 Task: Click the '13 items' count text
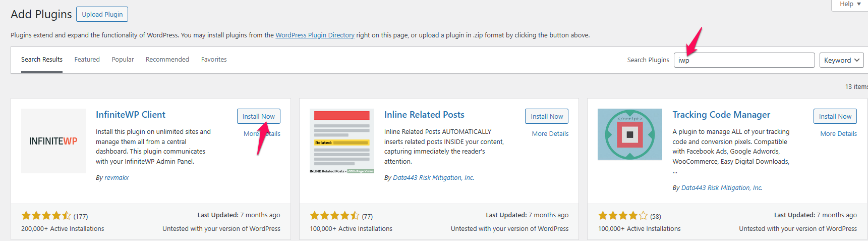click(x=856, y=87)
